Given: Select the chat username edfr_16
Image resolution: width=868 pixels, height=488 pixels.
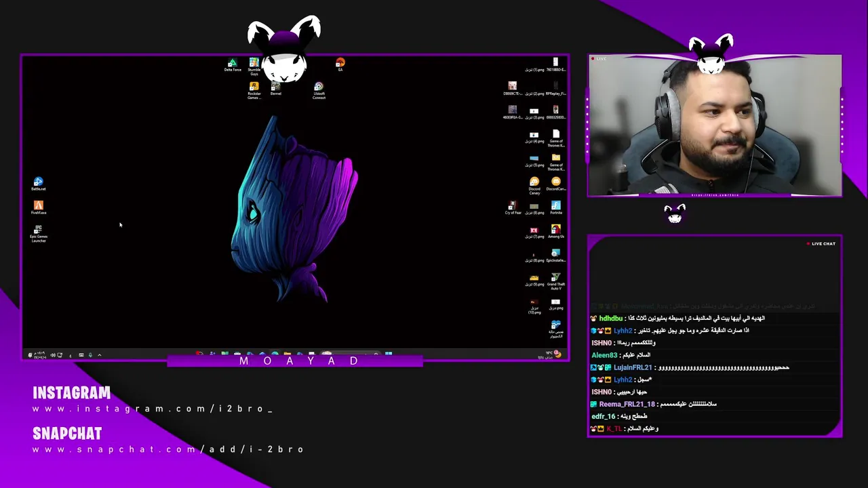Looking at the screenshot, I should tap(604, 416).
